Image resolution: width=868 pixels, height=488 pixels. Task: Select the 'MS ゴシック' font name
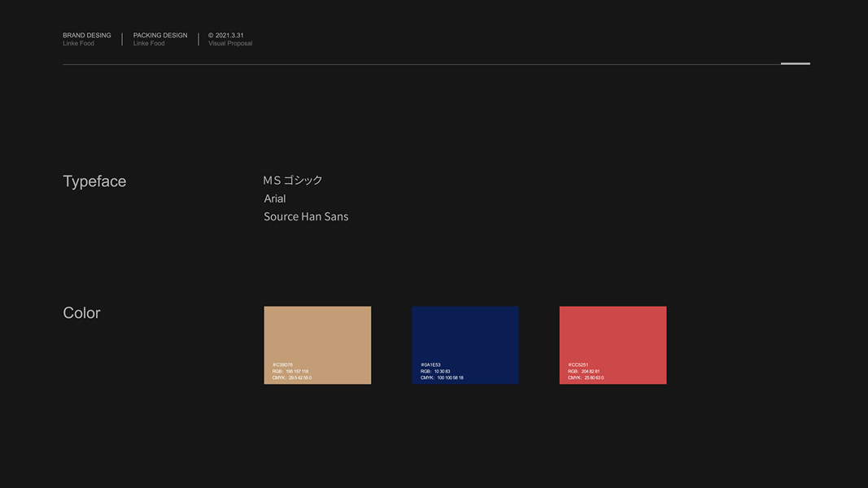pos(293,180)
